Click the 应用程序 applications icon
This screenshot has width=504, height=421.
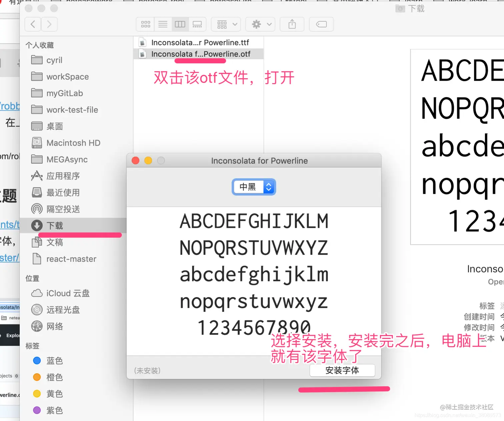(37, 176)
